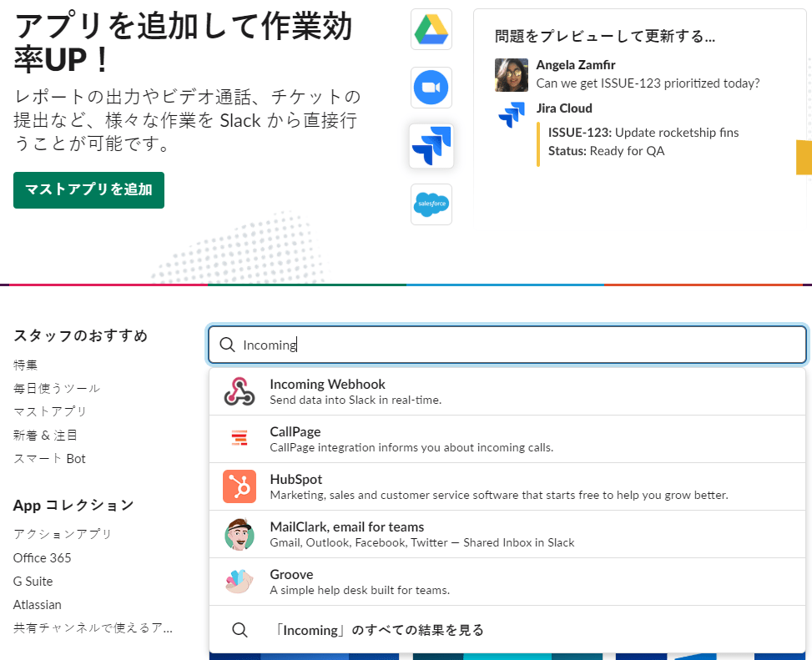Open 毎日使うツール category link
Screen dimensions: 812x660
[57, 388]
